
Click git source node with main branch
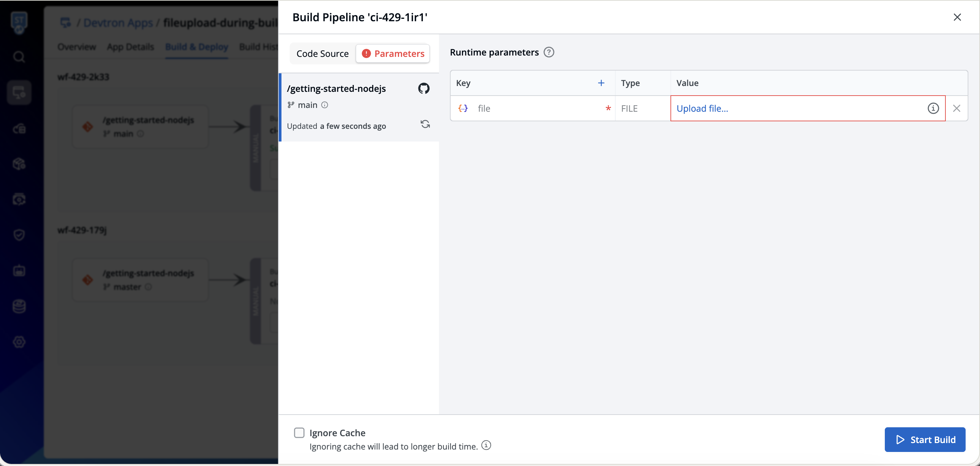(140, 126)
